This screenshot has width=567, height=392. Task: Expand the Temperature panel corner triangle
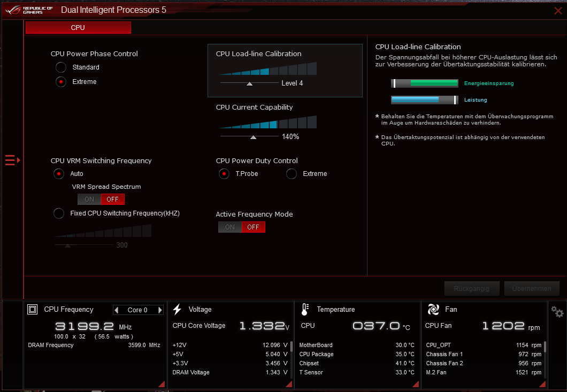[x=416, y=384]
